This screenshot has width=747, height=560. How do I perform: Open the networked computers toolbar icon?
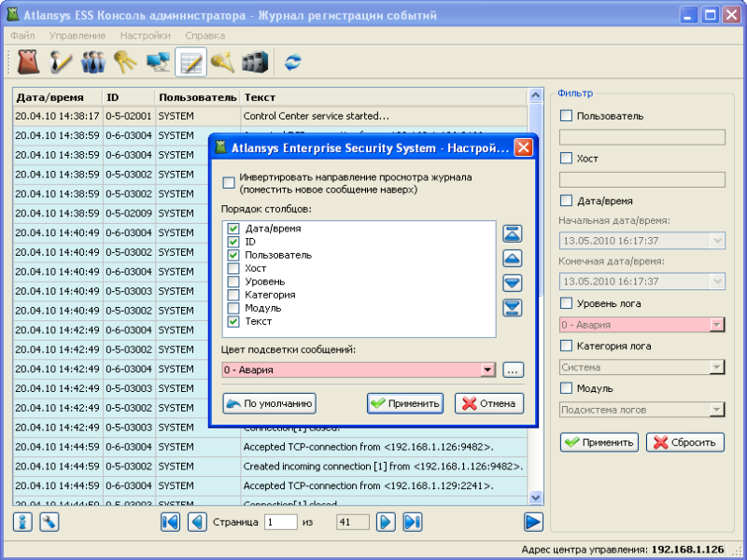pos(158,62)
